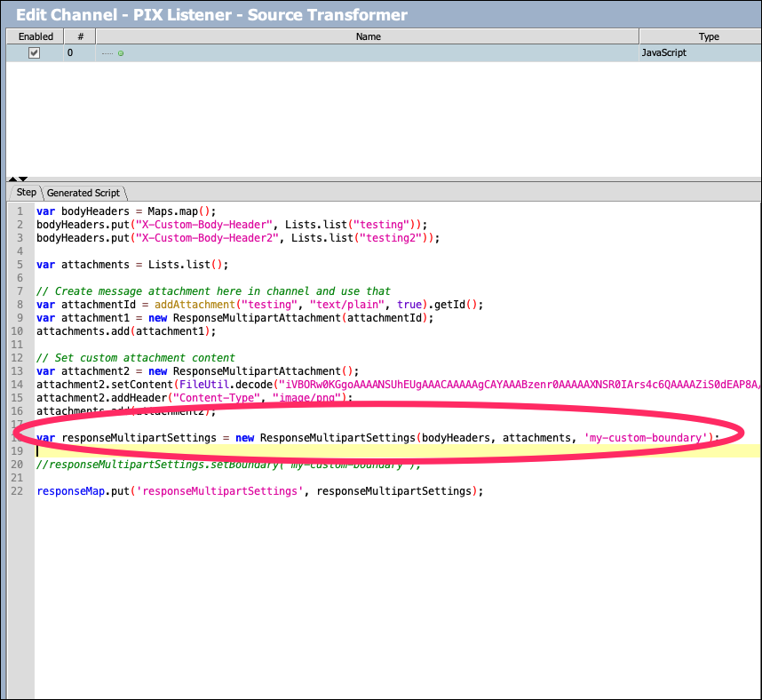
Task: Click the 'var attachment1 = new ResponseMultipartAttachment' line
Action: 234,318
